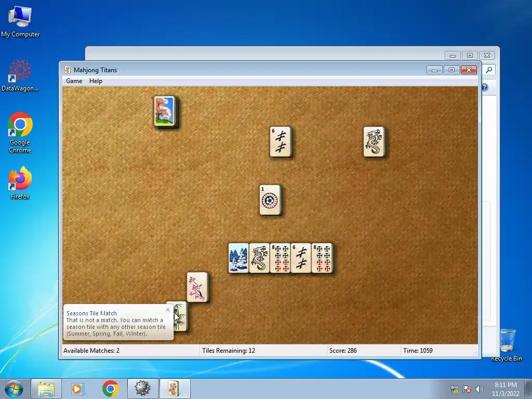Click the Score: 286 status text

[x=343, y=351]
